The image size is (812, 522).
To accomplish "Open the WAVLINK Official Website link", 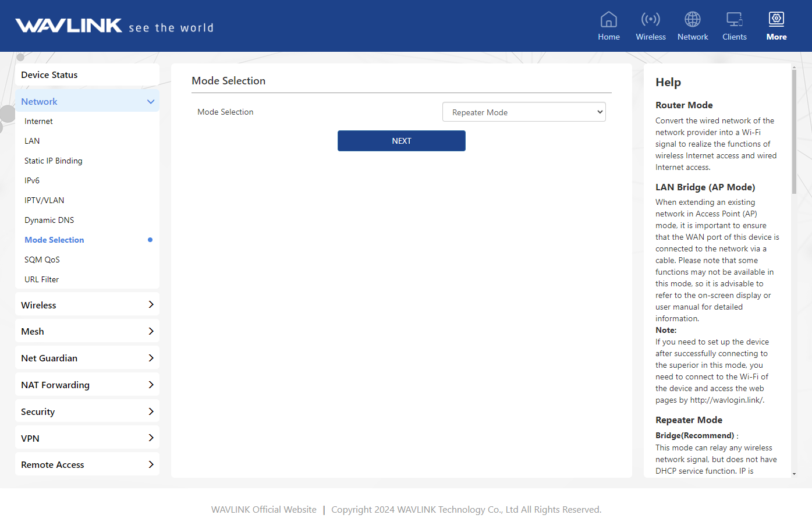I will [x=264, y=509].
